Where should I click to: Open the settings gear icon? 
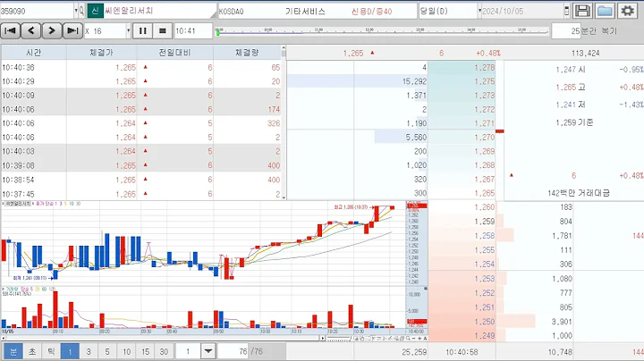tap(627, 11)
